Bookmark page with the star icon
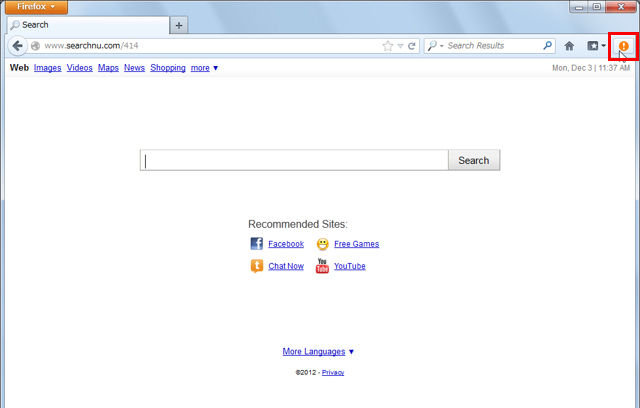The height and width of the screenshot is (408, 640). [x=387, y=46]
